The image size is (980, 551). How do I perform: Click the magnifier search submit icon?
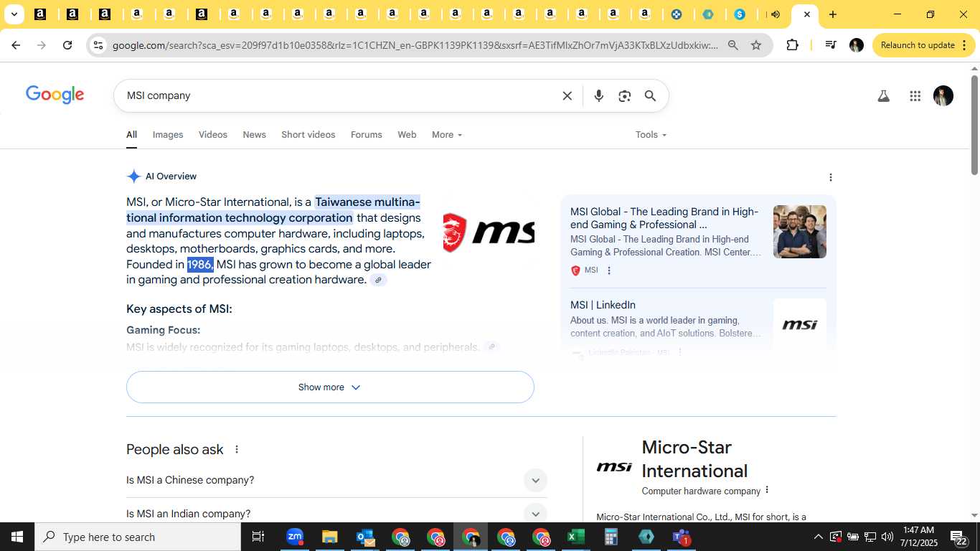[x=650, y=95]
